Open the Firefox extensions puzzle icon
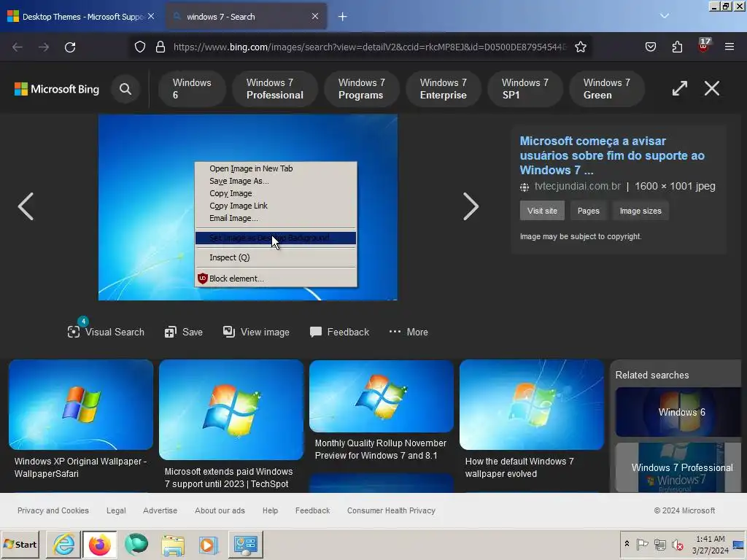Screen dimensions: 747x560 point(677,47)
